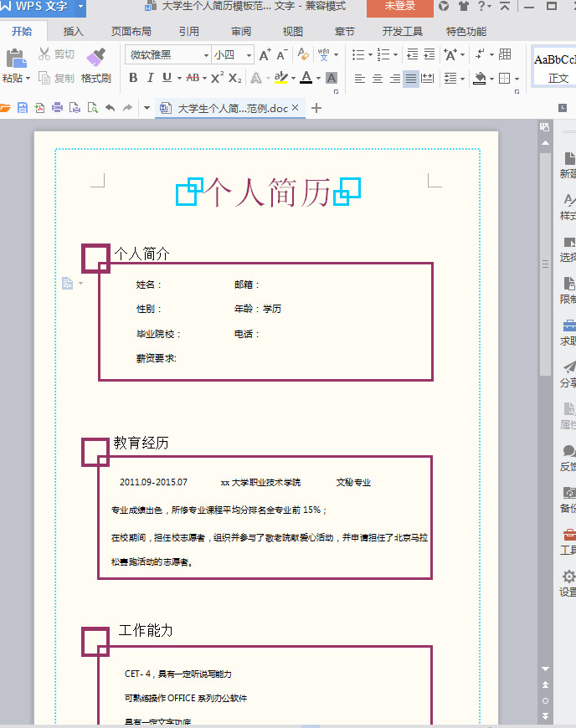
Task: Apply superscript X² formatting
Action: tap(217, 78)
